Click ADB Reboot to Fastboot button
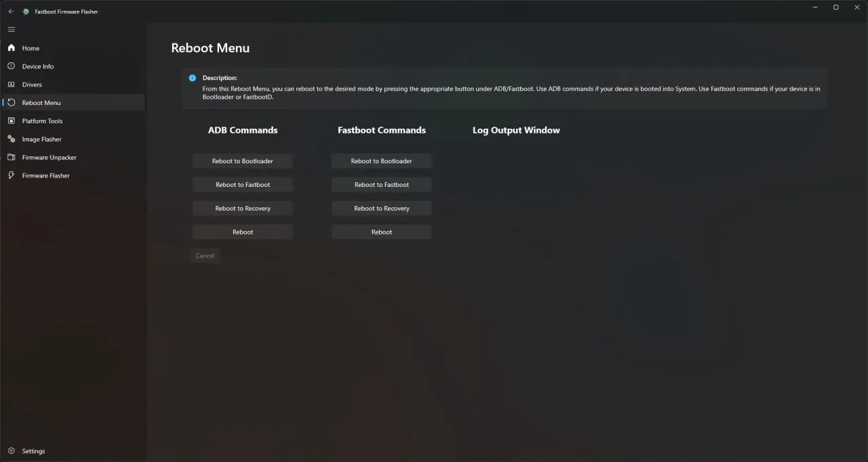Image resolution: width=868 pixels, height=462 pixels. (243, 185)
